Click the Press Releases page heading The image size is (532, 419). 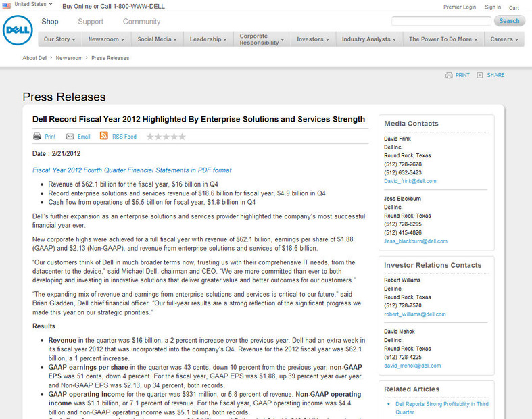(64, 97)
